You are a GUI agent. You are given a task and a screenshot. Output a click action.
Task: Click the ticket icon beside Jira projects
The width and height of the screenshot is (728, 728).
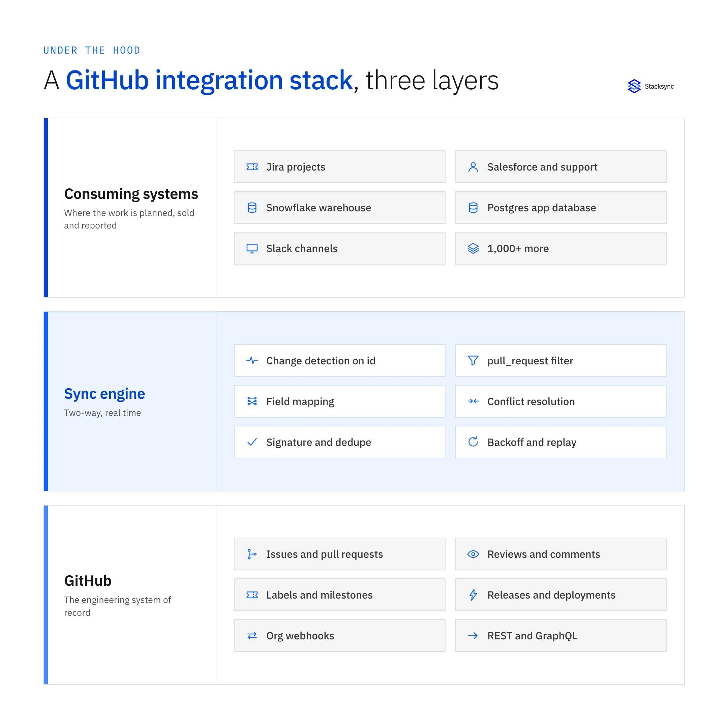click(252, 167)
